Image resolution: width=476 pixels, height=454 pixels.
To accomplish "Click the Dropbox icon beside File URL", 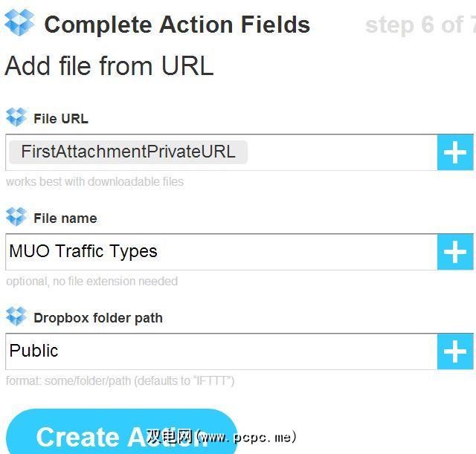I will [x=16, y=117].
